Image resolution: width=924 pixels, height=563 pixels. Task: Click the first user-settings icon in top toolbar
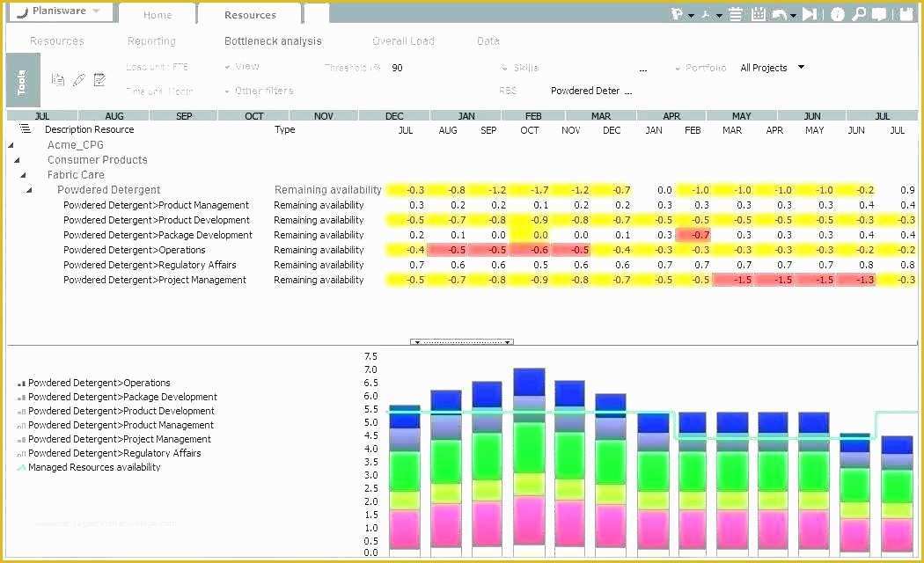click(677, 14)
